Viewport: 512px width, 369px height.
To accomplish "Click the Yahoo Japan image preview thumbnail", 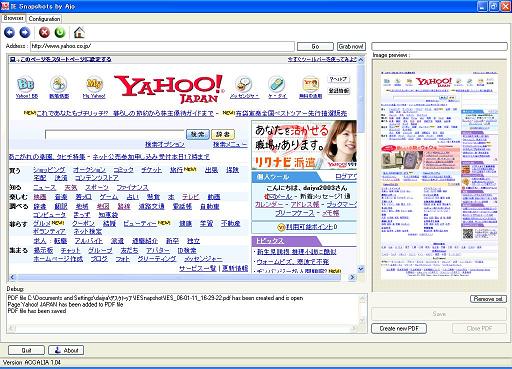I will click(439, 175).
